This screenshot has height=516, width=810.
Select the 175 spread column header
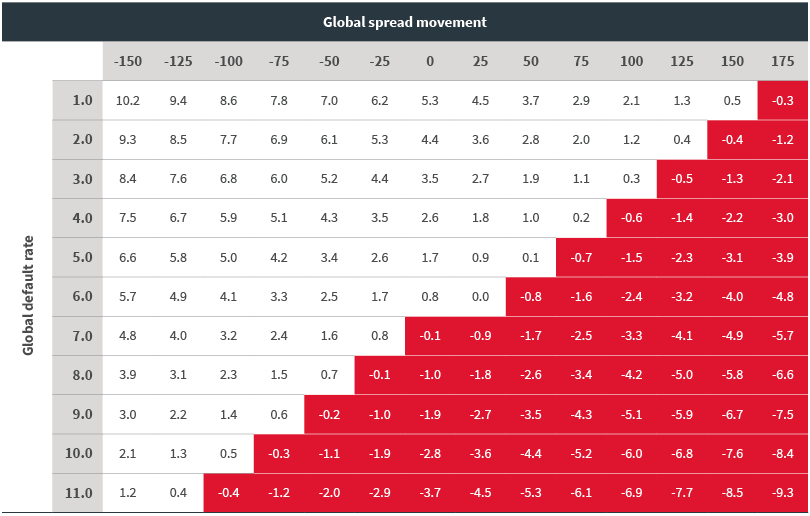point(782,61)
